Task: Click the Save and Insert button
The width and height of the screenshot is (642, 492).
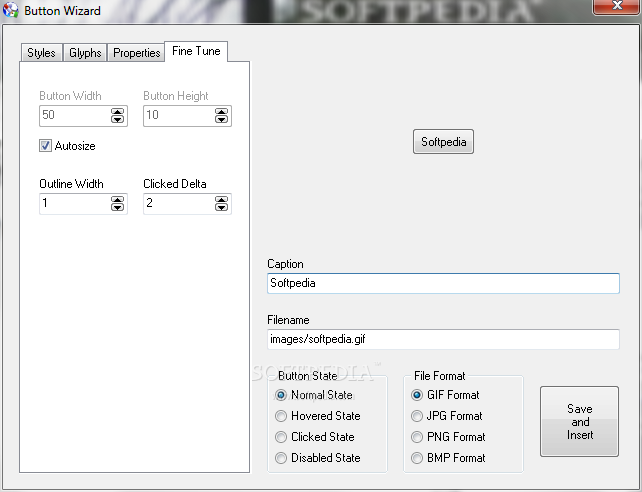Action: 579,421
